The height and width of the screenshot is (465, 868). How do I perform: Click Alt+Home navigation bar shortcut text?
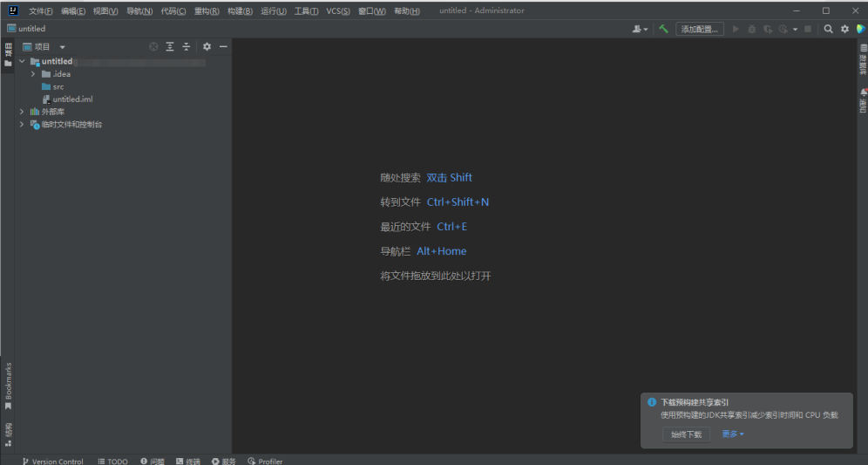pos(441,251)
